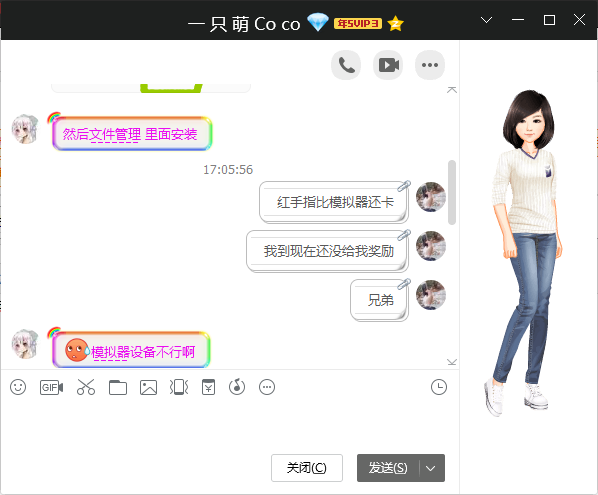Image resolution: width=598 pixels, height=495 pixels.
Task: Open the emoji smiley picker
Action: click(x=18, y=387)
